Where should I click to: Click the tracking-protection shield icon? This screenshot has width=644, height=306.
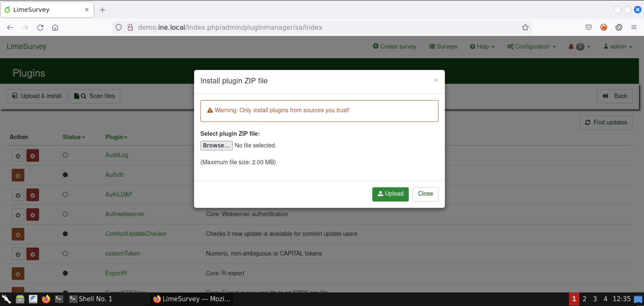pyautogui.click(x=118, y=27)
